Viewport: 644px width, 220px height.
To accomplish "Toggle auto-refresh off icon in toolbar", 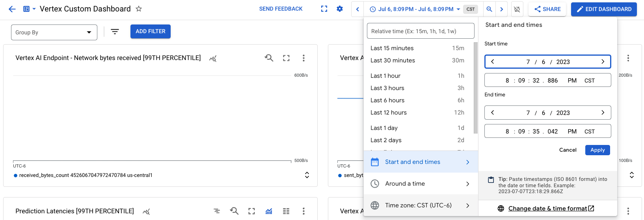I will point(517,9).
